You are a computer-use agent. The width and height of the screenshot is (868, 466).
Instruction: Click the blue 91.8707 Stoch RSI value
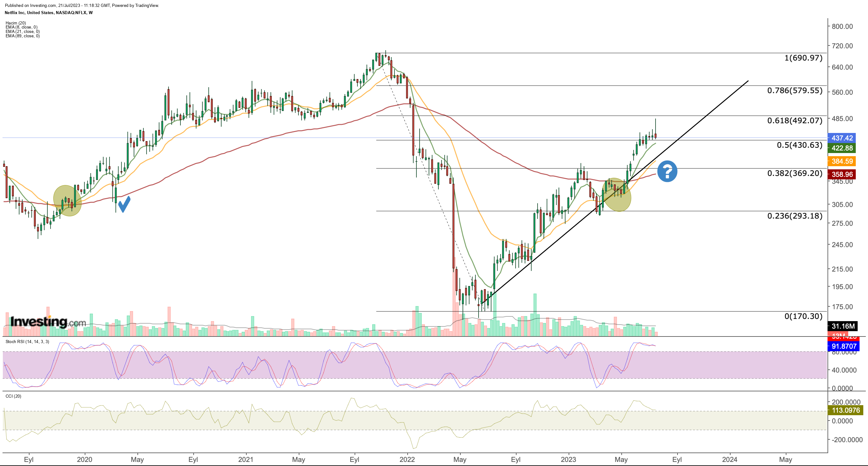(844, 346)
